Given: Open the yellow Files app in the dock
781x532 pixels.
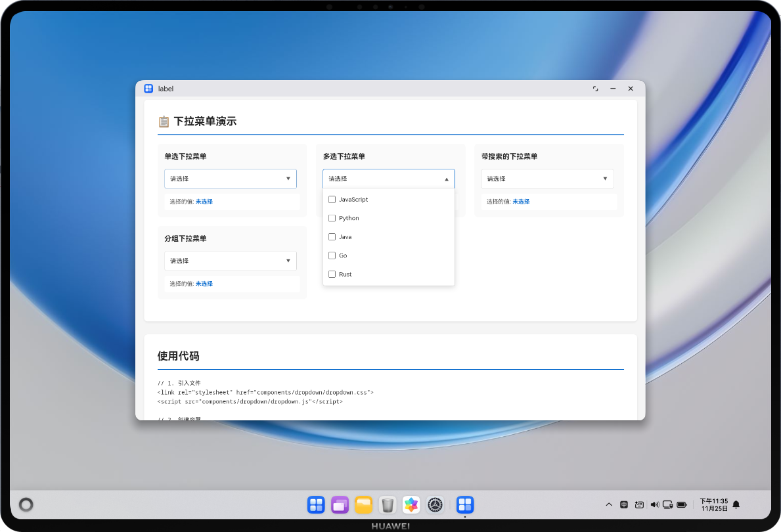Looking at the screenshot, I should [363, 504].
